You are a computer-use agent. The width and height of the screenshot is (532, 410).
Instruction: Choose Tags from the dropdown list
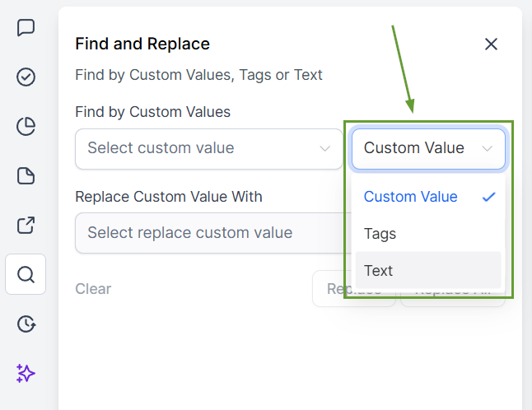[x=380, y=234]
